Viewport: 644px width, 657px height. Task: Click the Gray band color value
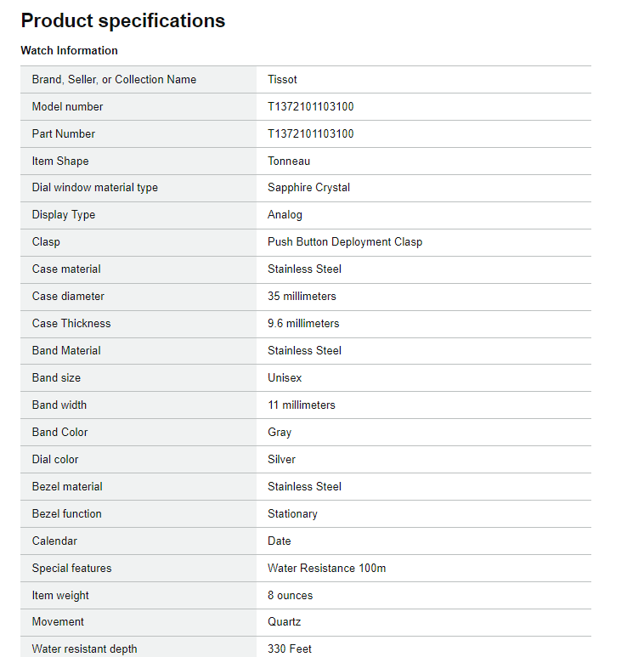point(280,433)
